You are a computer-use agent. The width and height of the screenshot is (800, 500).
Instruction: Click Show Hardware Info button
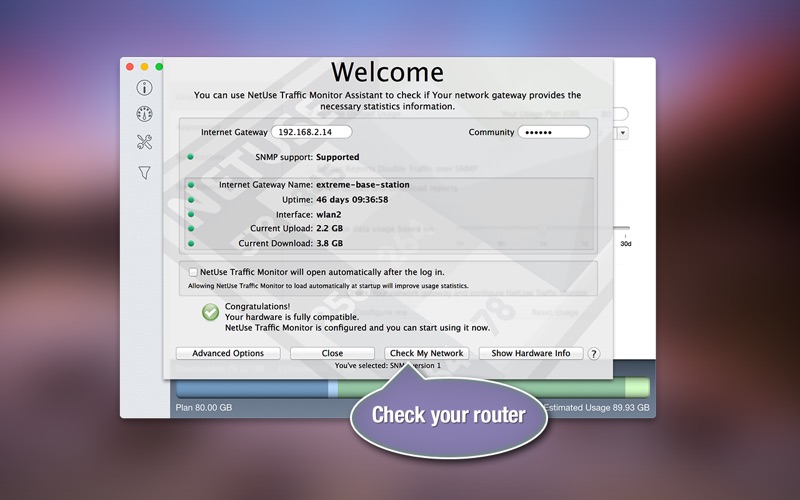(531, 354)
